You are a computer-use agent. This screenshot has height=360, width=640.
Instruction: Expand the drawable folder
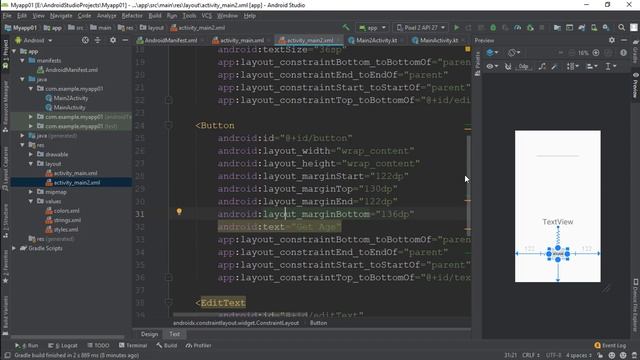tap(31, 154)
